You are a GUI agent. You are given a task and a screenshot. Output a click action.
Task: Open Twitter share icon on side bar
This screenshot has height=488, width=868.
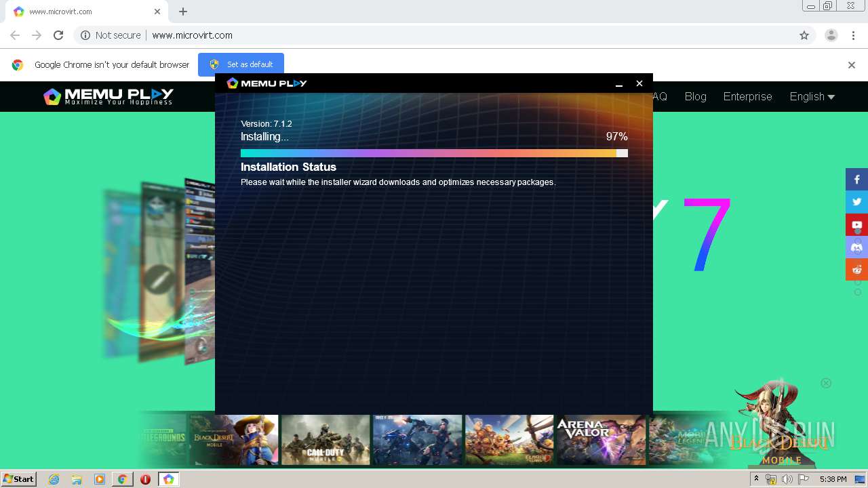click(x=856, y=202)
